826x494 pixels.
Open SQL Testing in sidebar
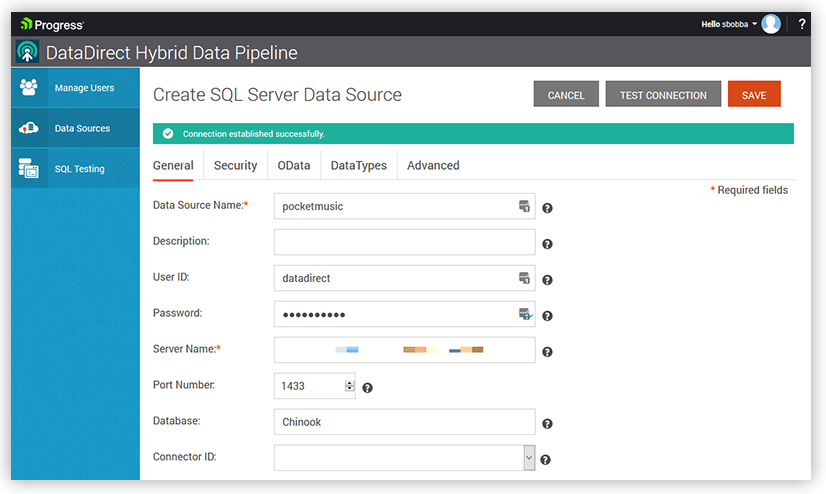(75, 169)
